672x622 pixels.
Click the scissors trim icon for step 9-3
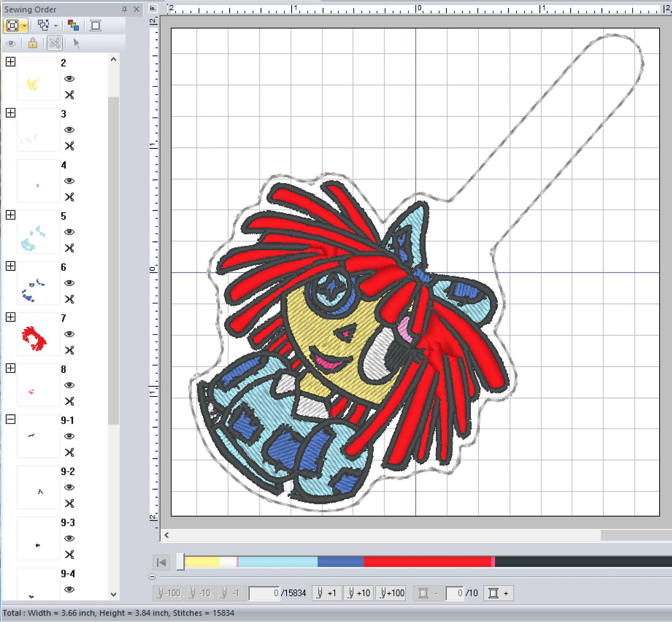69,554
